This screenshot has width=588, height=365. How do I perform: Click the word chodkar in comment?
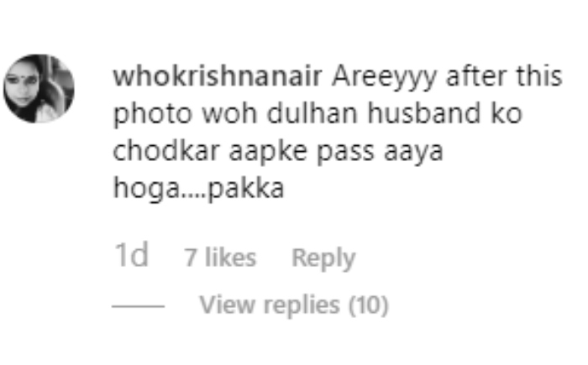pos(166,151)
